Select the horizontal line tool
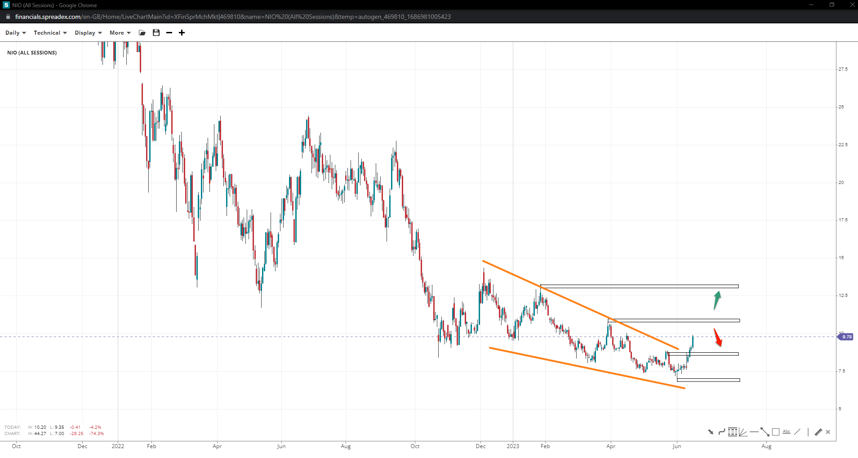 754,432
